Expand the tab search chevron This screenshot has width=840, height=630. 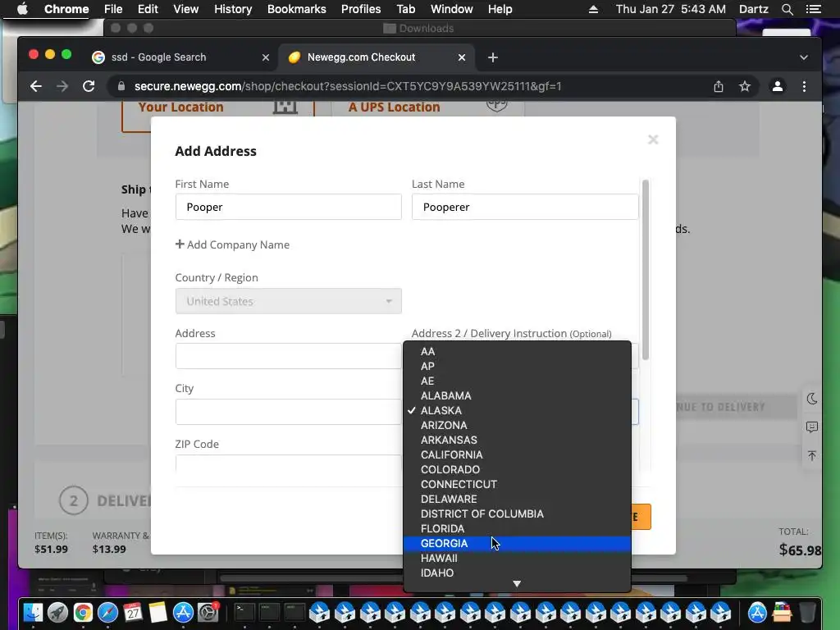pos(804,57)
